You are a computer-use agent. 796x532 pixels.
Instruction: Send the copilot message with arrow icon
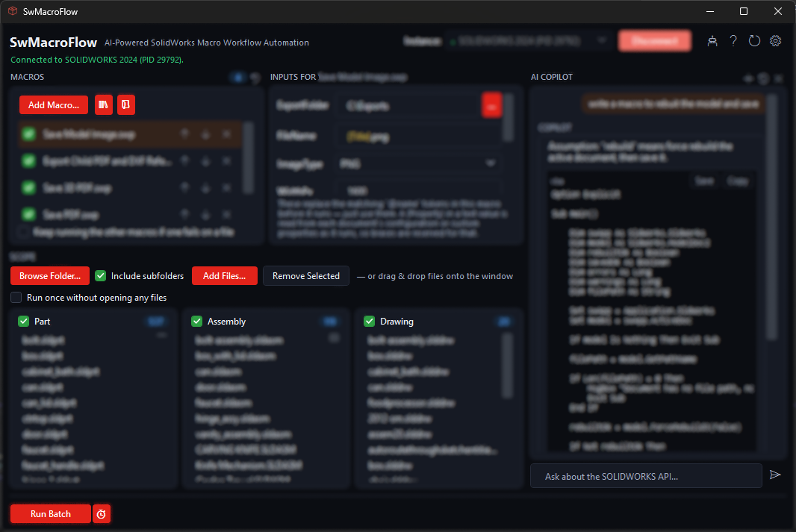[774, 475]
